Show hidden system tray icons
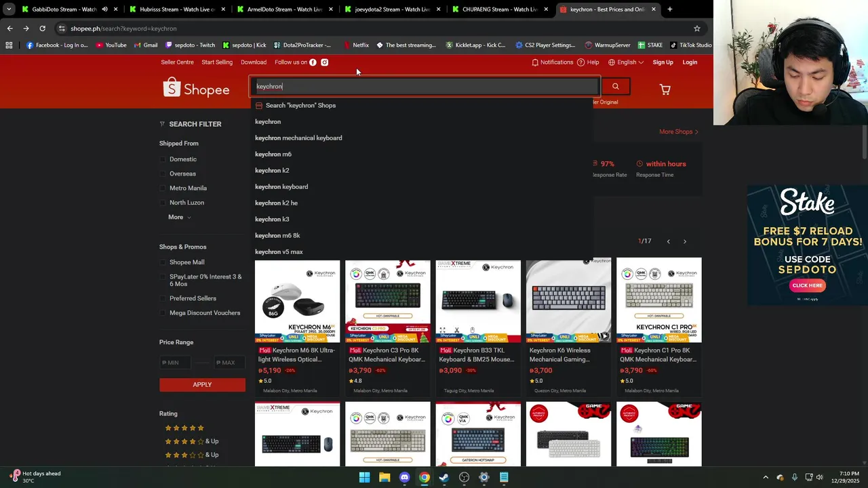Viewport: 868px width, 488px height. (x=766, y=477)
